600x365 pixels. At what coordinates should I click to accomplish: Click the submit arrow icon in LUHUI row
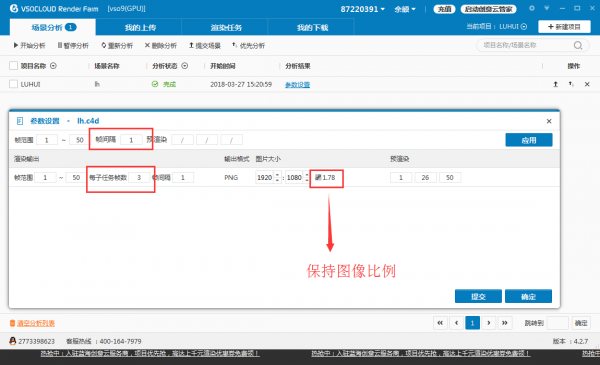coord(555,84)
